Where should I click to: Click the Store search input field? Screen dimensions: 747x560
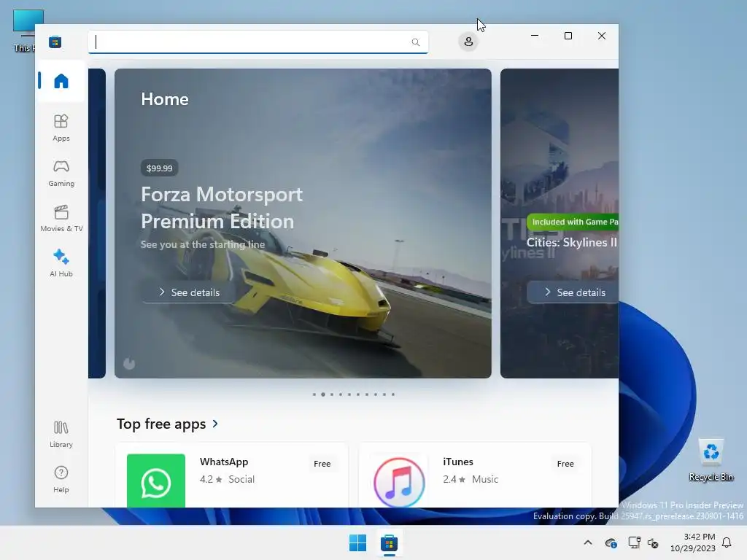(258, 42)
